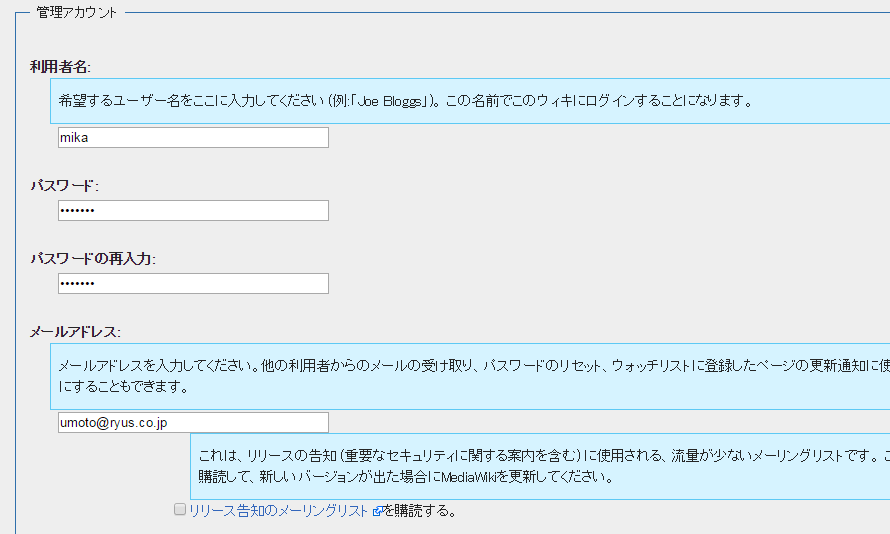
Task: Select the パスワードの再入力 input field
Action: tap(193, 283)
